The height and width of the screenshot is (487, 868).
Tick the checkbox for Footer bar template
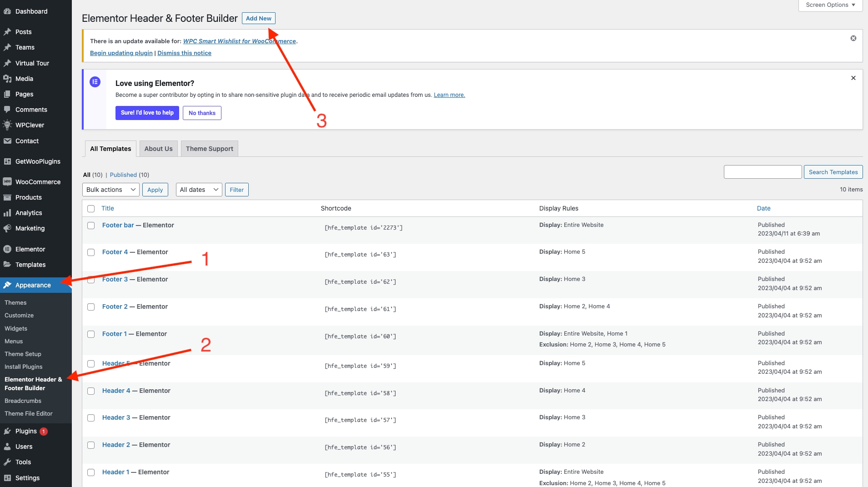coord(91,226)
